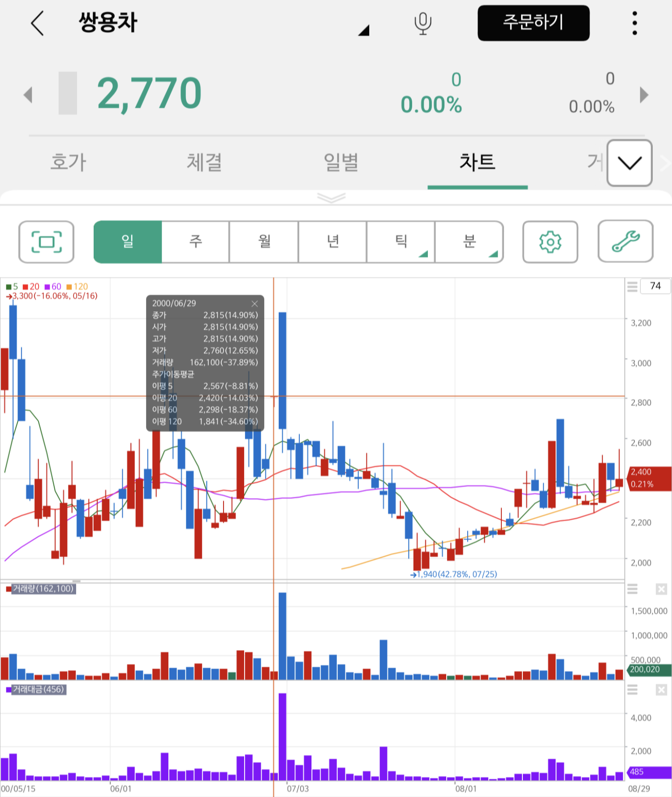Close the 거래량 volume panel
The height and width of the screenshot is (797, 672).
[x=661, y=589]
